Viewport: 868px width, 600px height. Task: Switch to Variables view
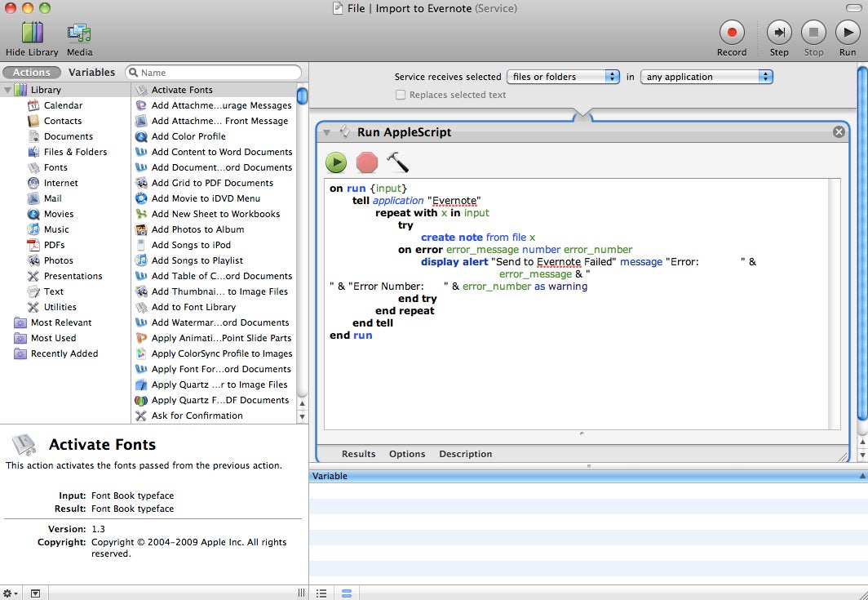(x=91, y=73)
